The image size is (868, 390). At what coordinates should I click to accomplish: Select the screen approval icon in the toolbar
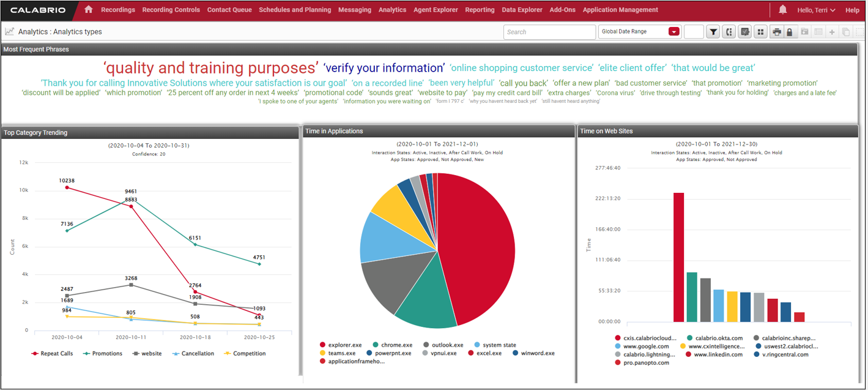pyautogui.click(x=746, y=31)
